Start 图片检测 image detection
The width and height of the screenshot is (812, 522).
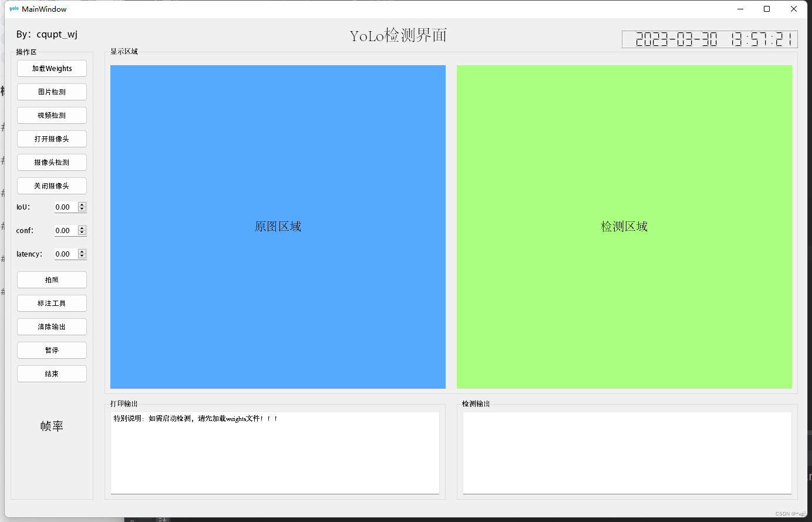52,92
